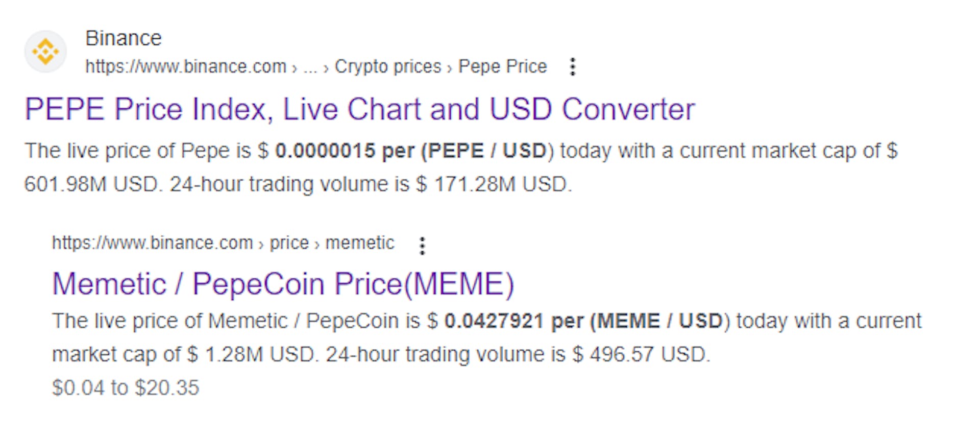Screen dimensions: 980x436
Task: Click the Binance favicon logo
Action: [x=45, y=52]
